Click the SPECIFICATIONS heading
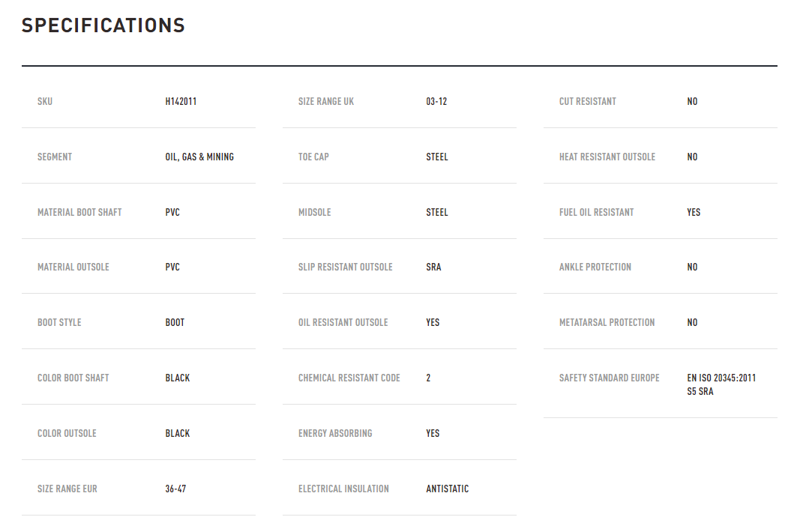 pos(103,25)
